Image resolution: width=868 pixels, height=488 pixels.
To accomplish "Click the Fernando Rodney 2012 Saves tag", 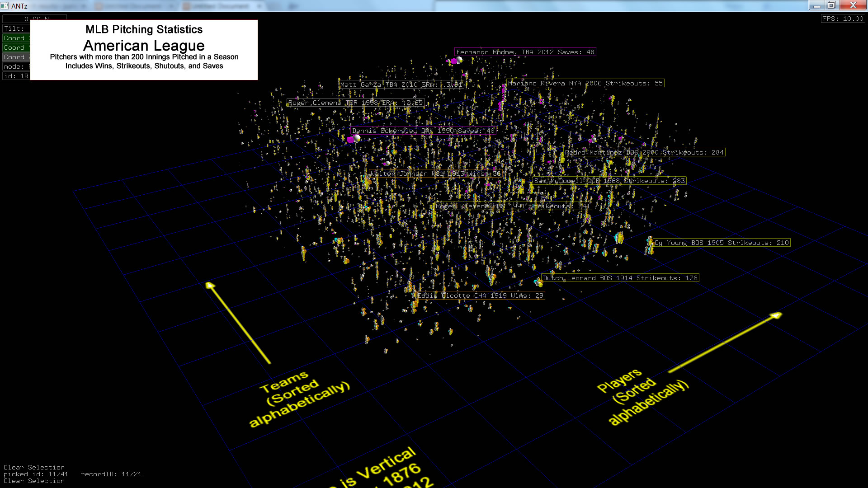I will 525,52.
